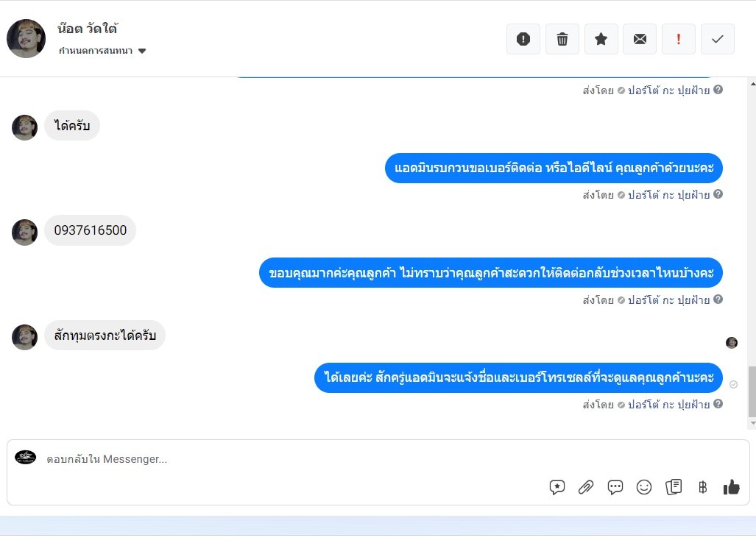This screenshot has height=543, width=756.
Task: Open the document template icon
Action: (x=674, y=487)
